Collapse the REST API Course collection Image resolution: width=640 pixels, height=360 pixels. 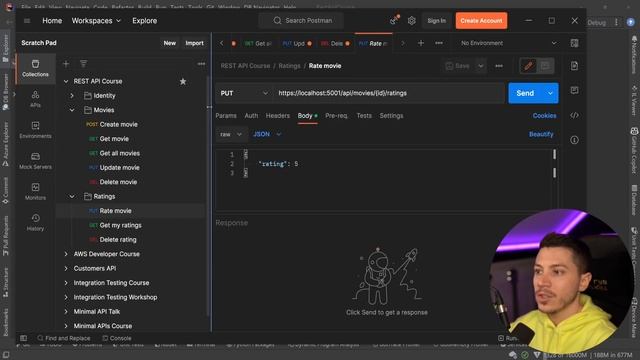click(66, 82)
